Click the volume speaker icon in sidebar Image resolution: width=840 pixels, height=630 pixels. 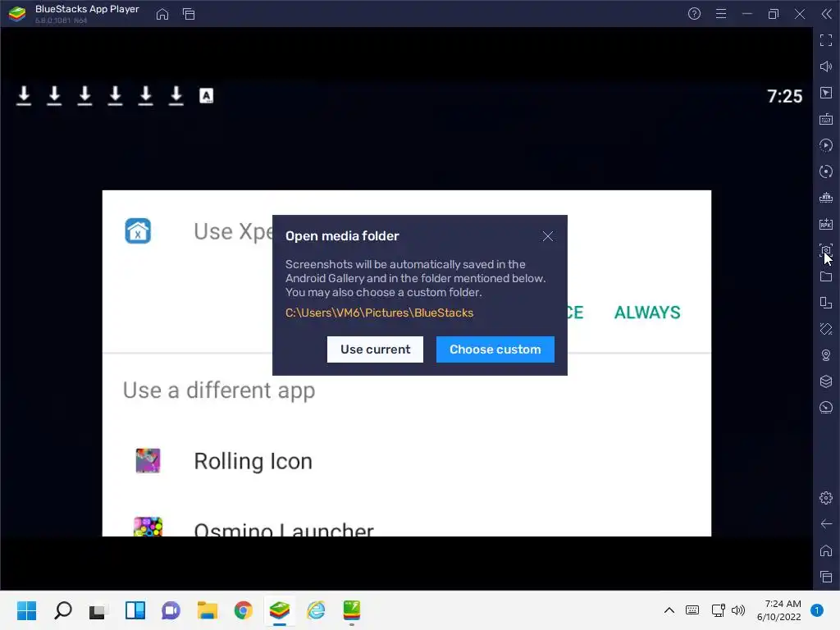click(x=826, y=66)
